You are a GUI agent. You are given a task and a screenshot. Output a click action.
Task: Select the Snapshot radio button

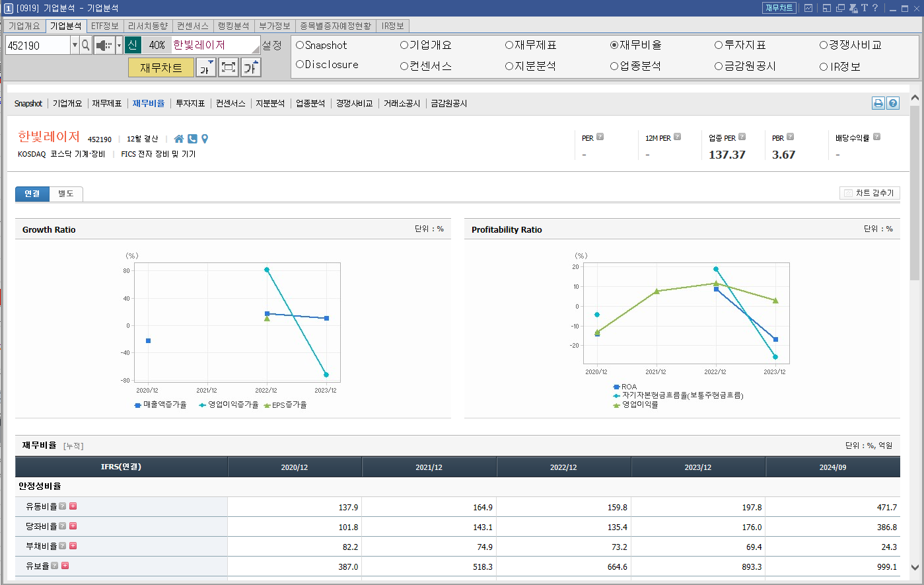[x=300, y=45]
